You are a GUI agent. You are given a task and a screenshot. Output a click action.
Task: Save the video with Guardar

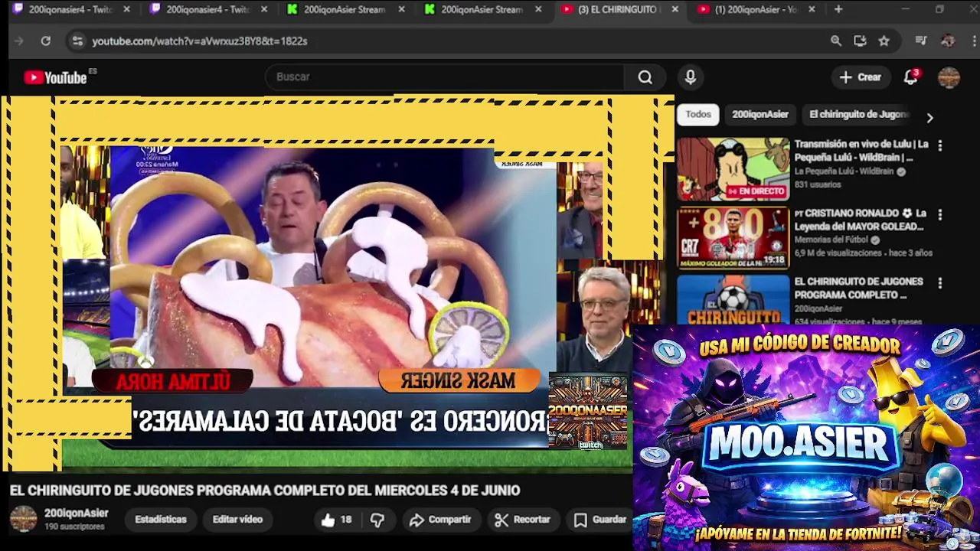(601, 520)
